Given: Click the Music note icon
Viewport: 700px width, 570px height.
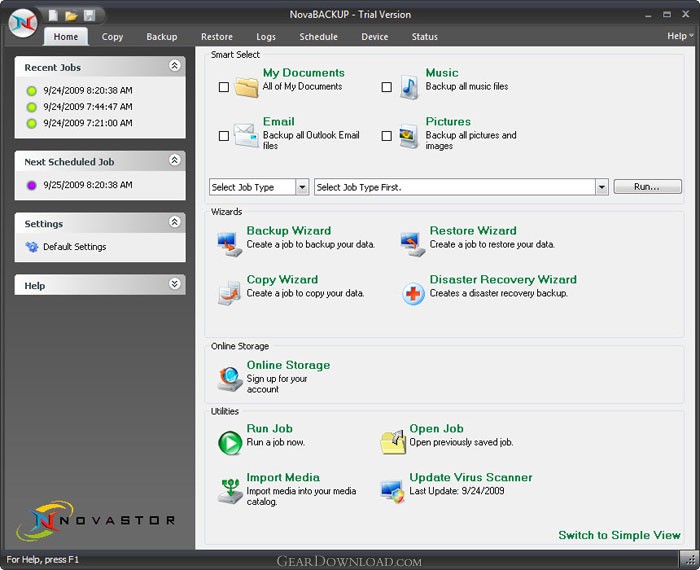Looking at the screenshot, I should 409,87.
